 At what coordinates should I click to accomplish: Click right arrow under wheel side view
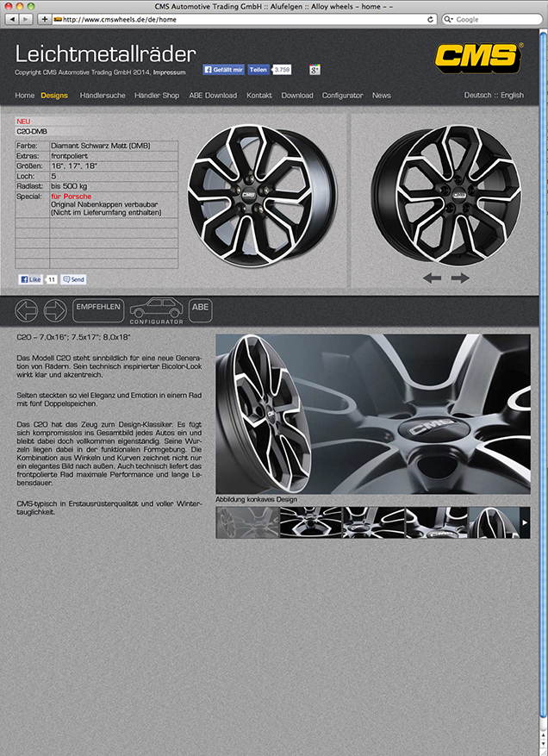[460, 278]
